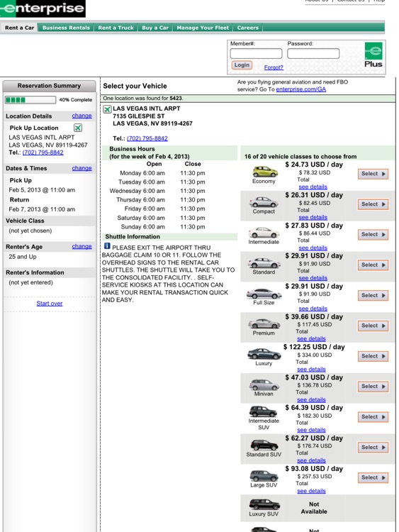See details for Premium rate
The image size is (399, 532).
pos(312,339)
